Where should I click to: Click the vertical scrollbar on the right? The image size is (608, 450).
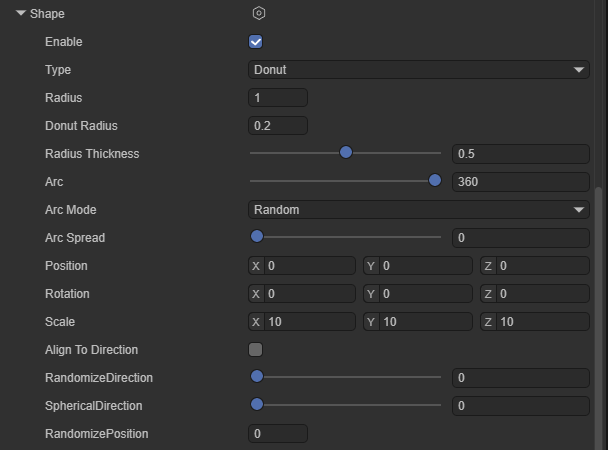[600, 300]
